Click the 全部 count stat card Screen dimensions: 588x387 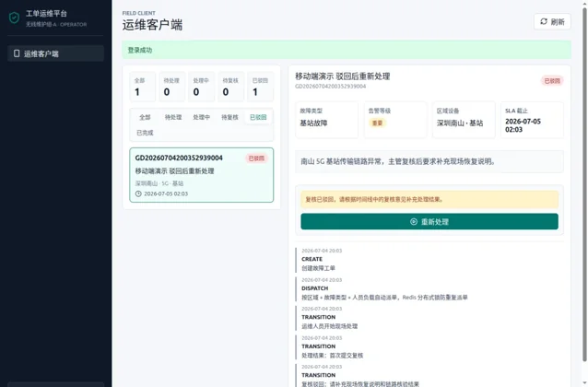pyautogui.click(x=143, y=87)
